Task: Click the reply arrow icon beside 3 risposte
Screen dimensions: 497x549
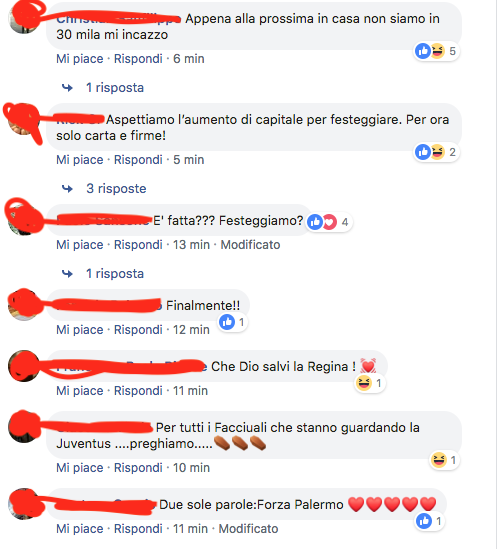Action: tap(67, 189)
